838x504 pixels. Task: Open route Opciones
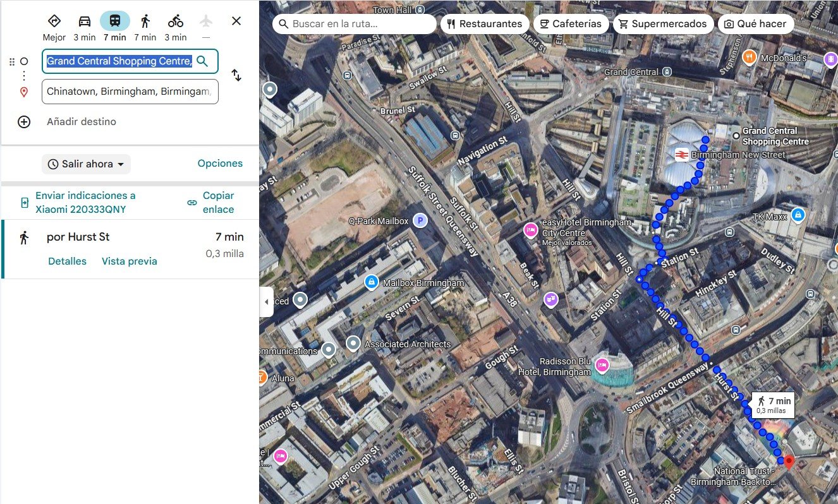coord(220,164)
